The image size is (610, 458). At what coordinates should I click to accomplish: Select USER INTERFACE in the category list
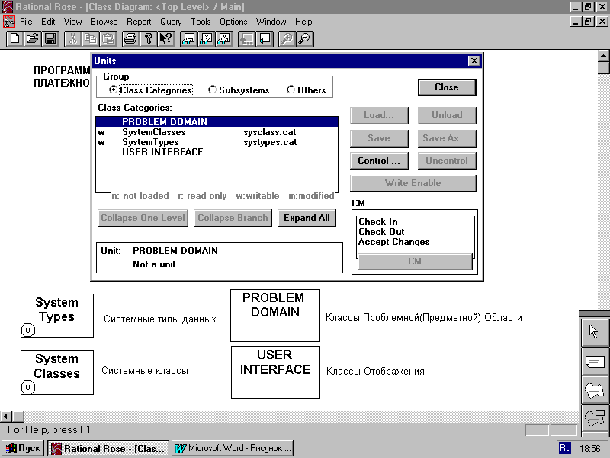[162, 152]
